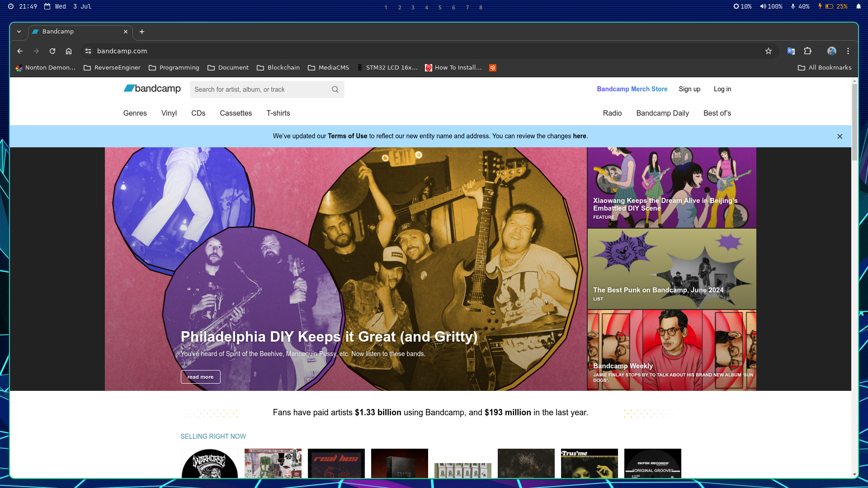The height and width of the screenshot is (488, 868).
Task: Expand the All Bookmarks folder
Action: [x=825, y=67]
